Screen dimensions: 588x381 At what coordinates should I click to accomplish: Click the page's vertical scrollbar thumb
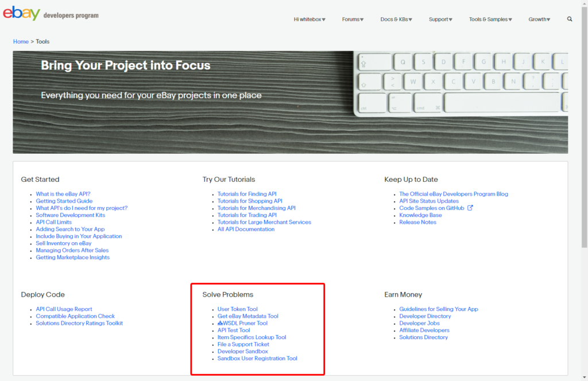point(584,127)
